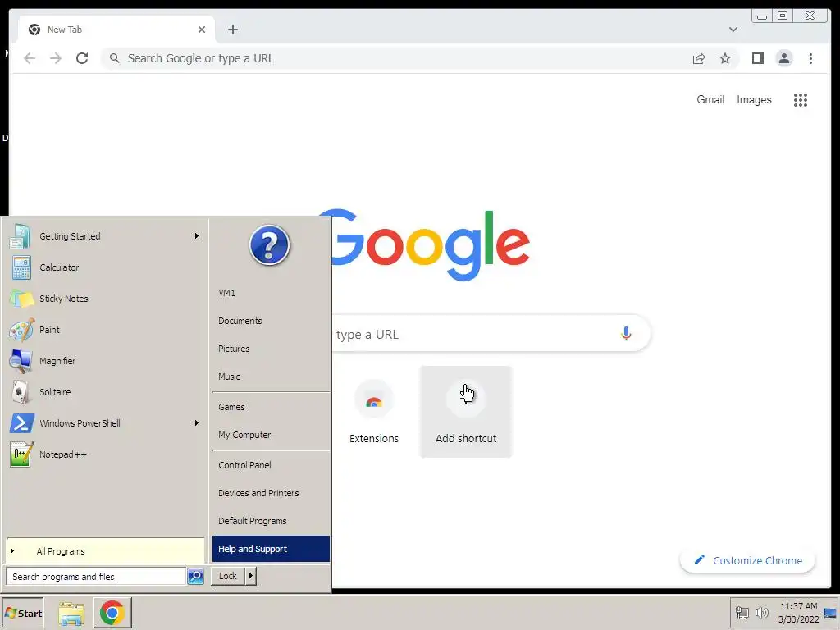Start voice search with microphone
The image size is (840, 630).
point(626,334)
